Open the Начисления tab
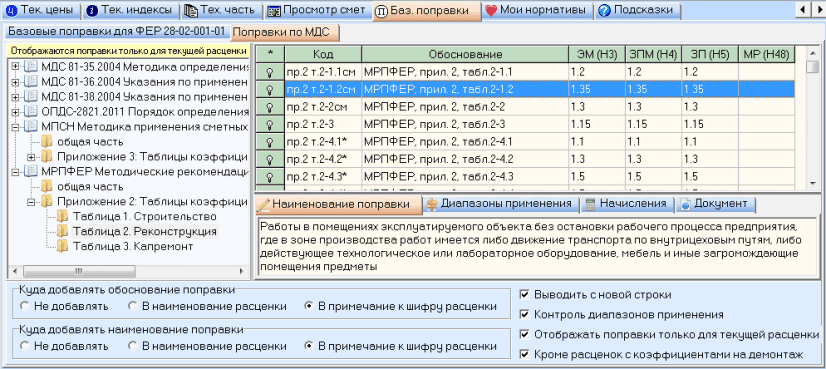This screenshot has height=369, width=826. [627, 203]
